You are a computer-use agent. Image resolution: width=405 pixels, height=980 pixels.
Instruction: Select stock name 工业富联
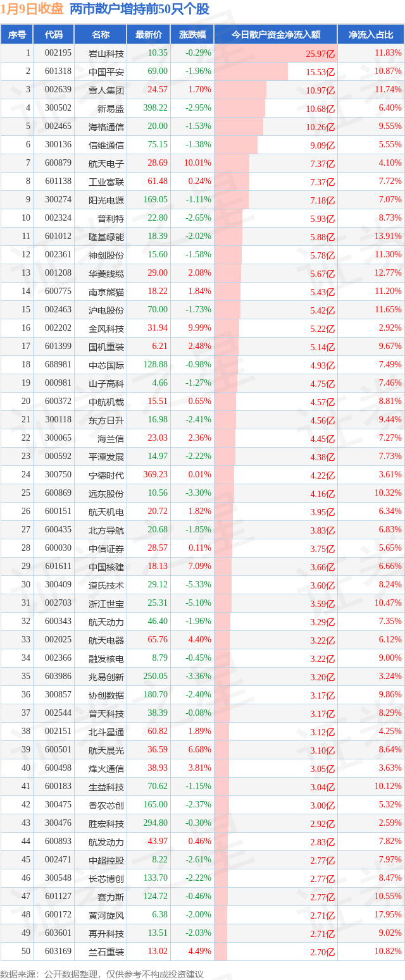click(107, 181)
